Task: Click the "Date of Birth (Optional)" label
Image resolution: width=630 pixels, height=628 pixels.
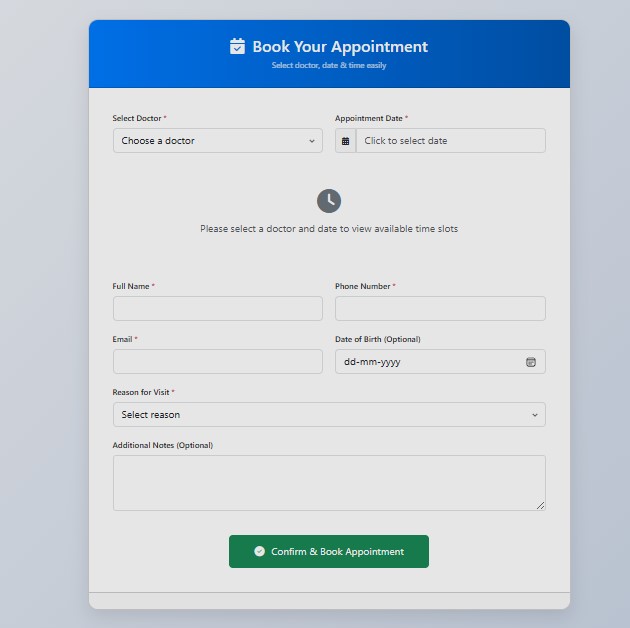Action: (x=378, y=339)
